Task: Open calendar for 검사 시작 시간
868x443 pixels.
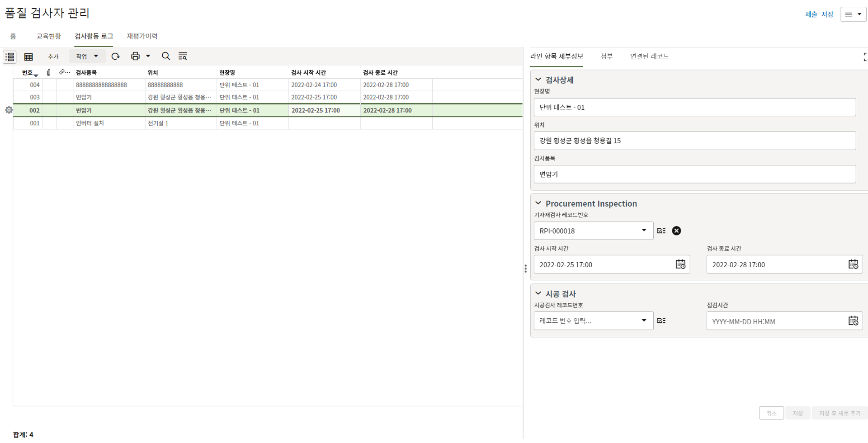Action: pos(680,264)
